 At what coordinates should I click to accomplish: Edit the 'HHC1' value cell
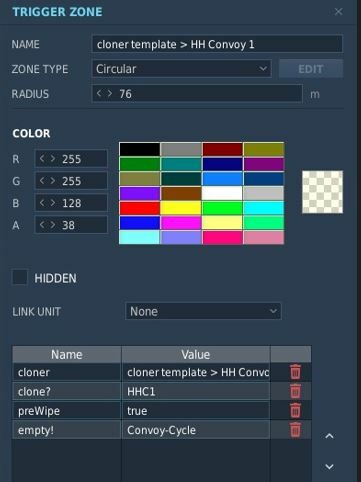tap(196, 391)
